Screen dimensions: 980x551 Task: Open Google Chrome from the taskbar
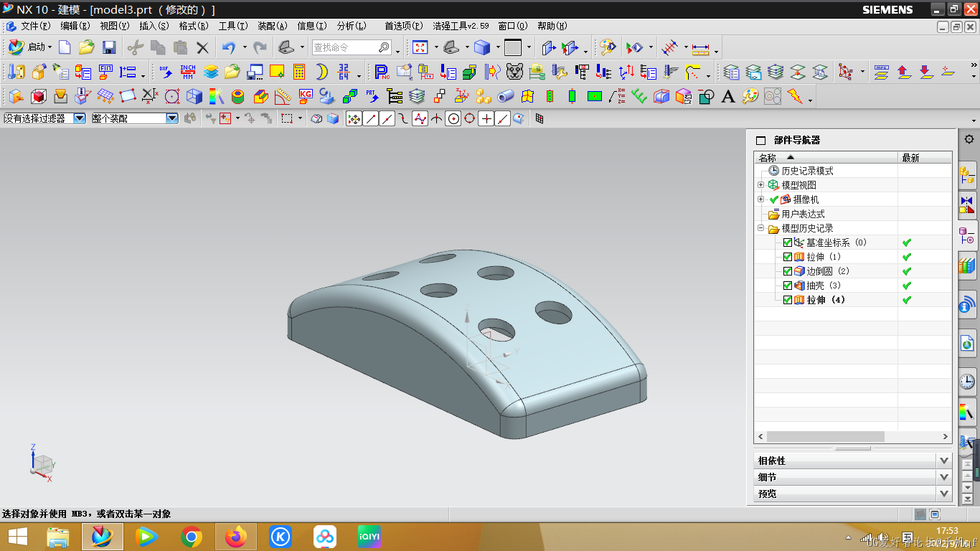[191, 537]
